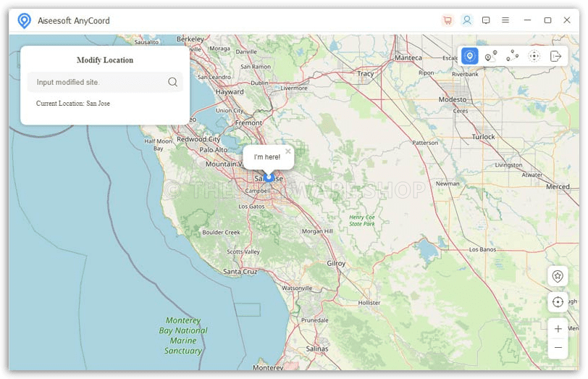Click Los Gatos label on map
The image size is (588, 379).
tap(251, 207)
